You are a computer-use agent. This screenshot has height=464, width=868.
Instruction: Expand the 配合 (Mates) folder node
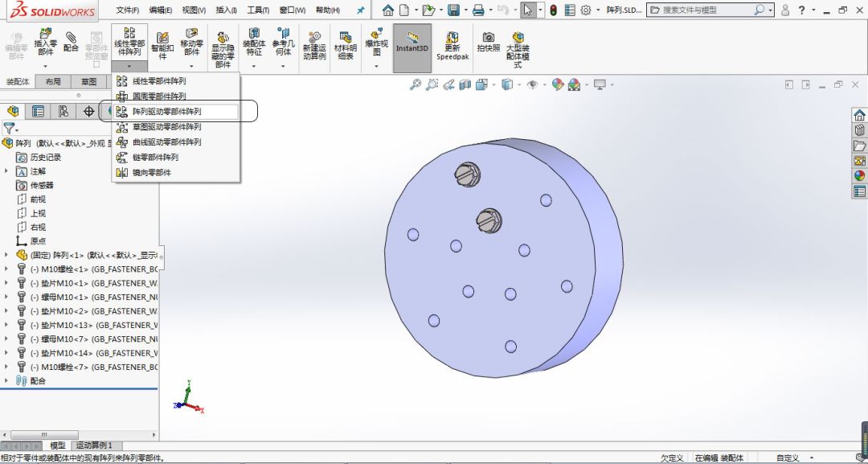[6, 380]
